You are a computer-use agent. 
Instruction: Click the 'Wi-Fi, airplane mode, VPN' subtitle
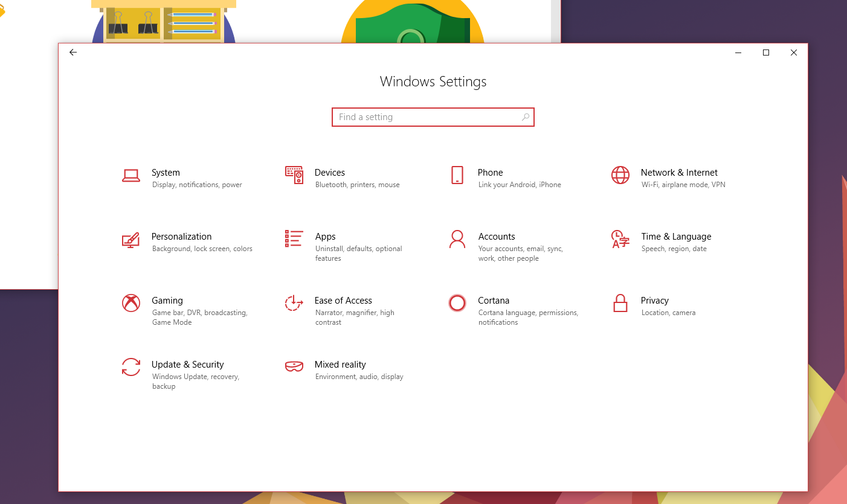(683, 185)
